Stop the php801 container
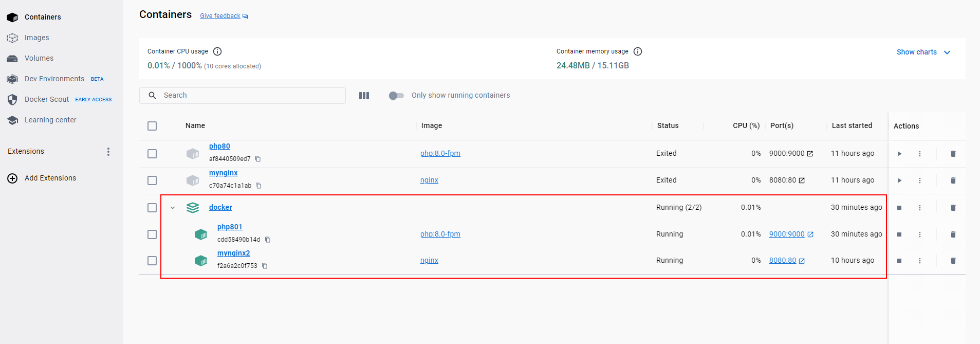Image resolution: width=980 pixels, height=344 pixels. click(x=899, y=234)
